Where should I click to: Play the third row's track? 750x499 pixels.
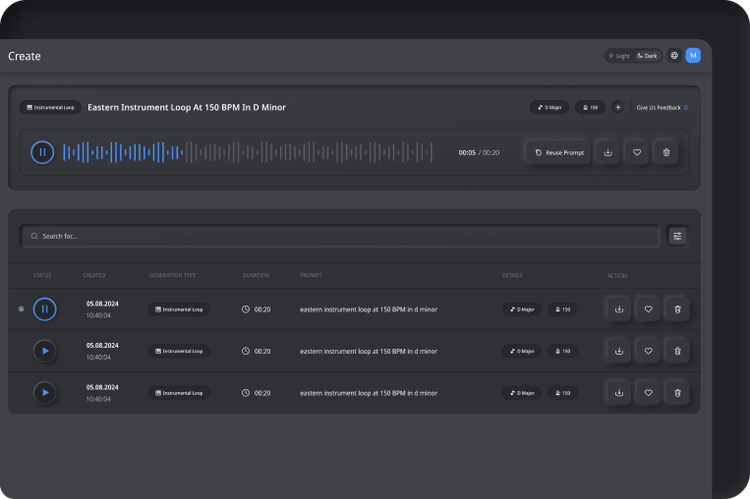pos(45,393)
